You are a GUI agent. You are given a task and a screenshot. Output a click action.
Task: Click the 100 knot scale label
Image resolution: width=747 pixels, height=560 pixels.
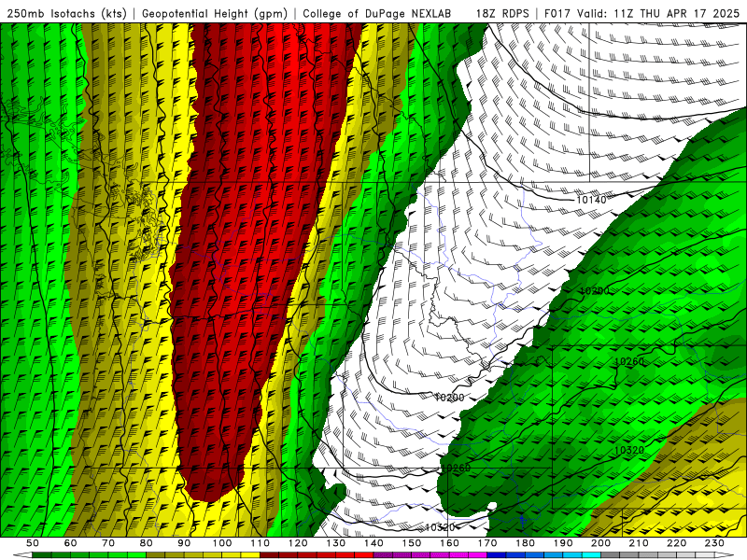[222, 543]
